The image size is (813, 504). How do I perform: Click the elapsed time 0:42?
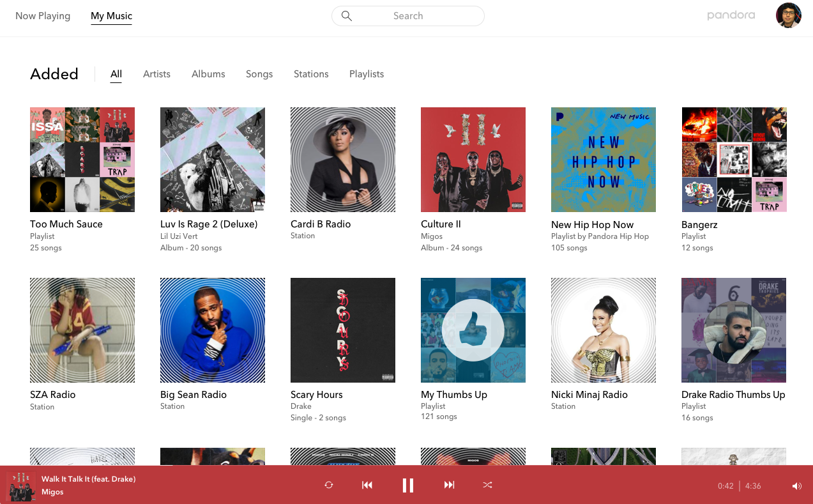(726, 486)
